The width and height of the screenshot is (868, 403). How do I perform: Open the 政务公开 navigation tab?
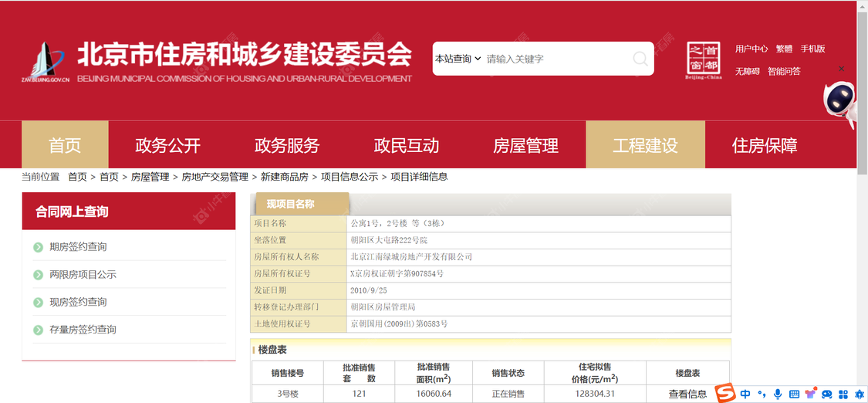click(167, 145)
